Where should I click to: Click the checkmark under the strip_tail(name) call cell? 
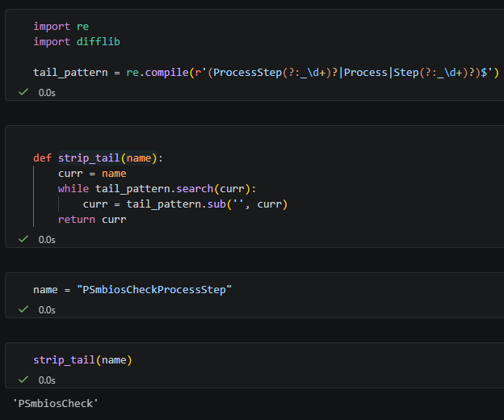click(x=23, y=380)
